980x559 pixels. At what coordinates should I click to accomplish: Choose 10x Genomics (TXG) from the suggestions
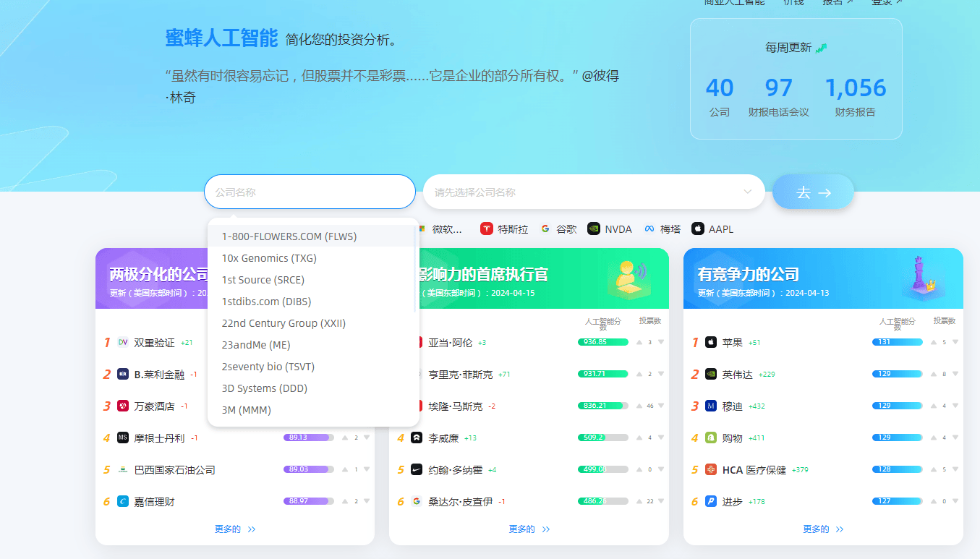(x=269, y=258)
